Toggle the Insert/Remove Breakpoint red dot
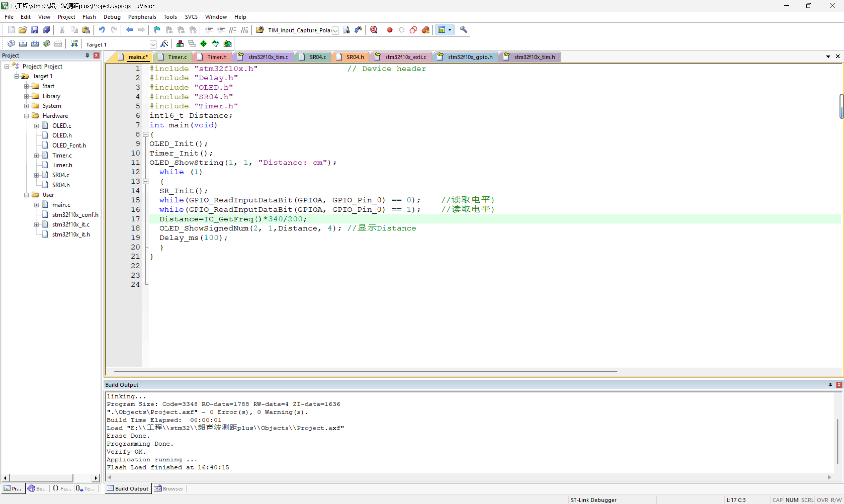 (390, 30)
